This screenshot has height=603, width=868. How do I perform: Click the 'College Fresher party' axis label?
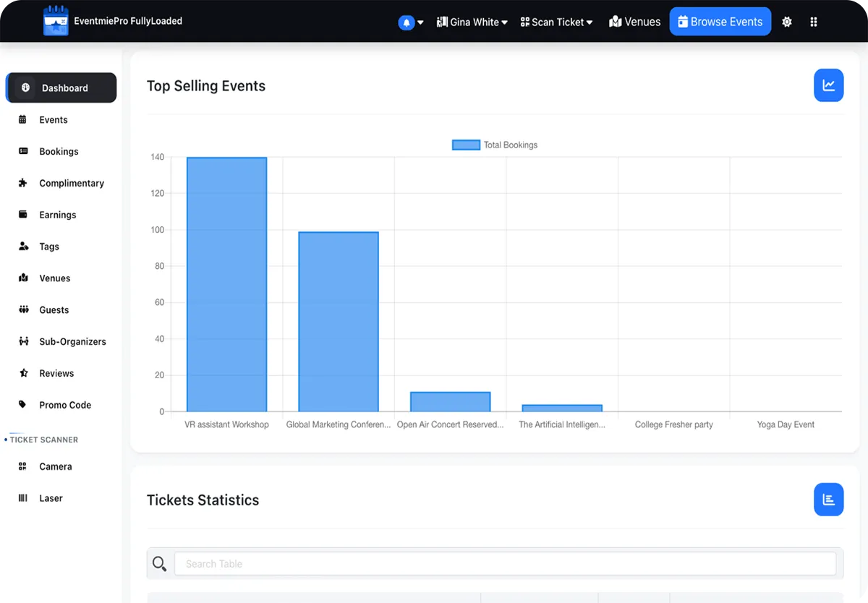pyautogui.click(x=673, y=425)
